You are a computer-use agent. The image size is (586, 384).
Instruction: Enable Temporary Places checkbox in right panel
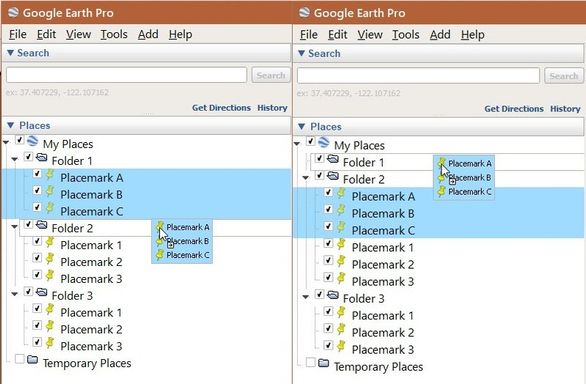point(310,362)
